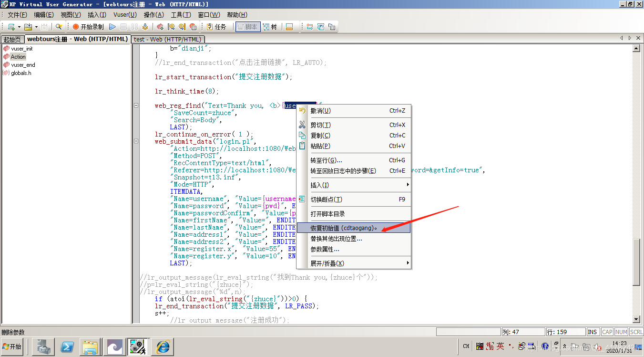Click the last toolbar windows icon
The height and width of the screenshot is (357, 644).
(x=332, y=27)
